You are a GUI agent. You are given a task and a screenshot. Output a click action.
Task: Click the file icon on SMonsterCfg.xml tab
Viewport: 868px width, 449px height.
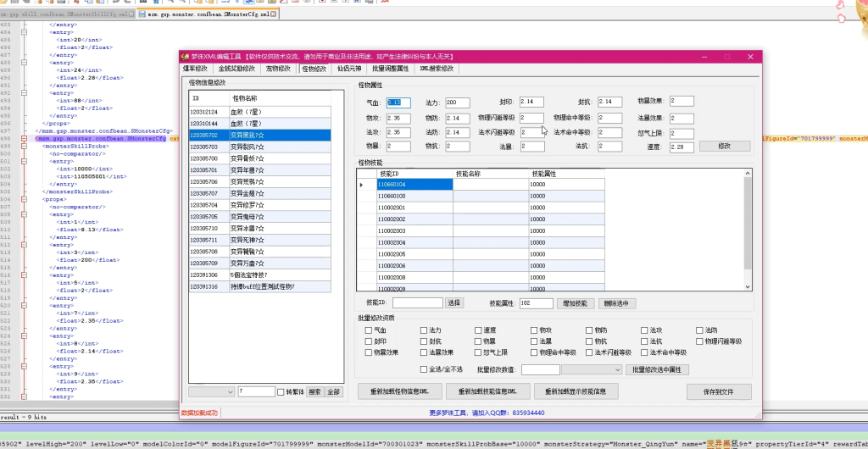(142, 14)
